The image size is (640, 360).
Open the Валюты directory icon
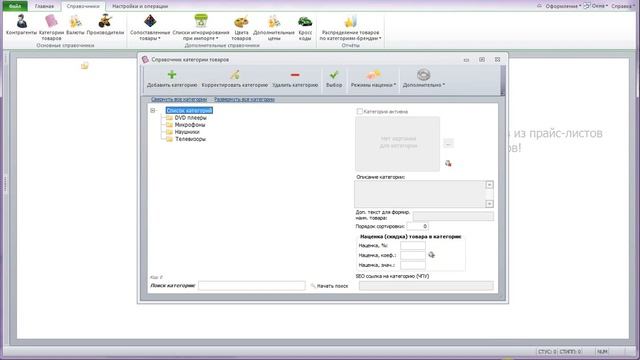75,24
